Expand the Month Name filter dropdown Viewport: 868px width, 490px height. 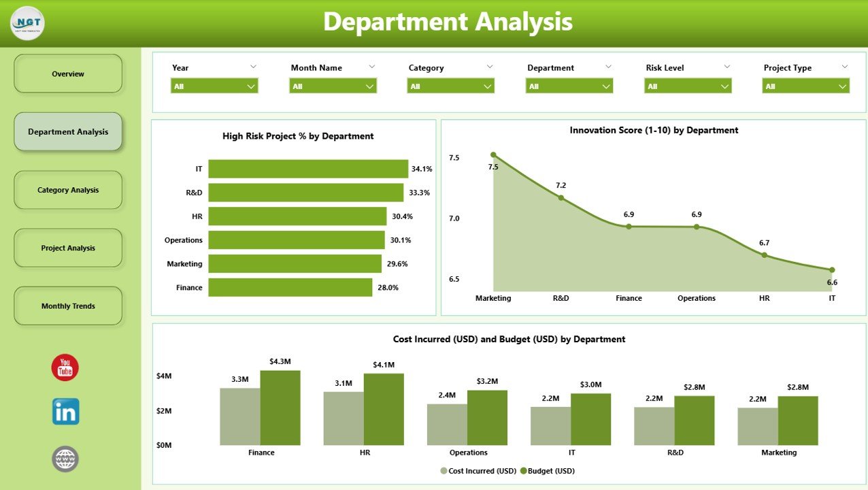[333, 85]
